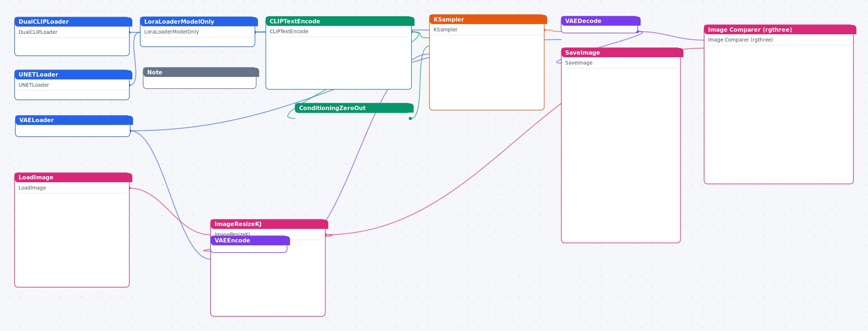Click the LoadImage node title bar
The height and width of the screenshot is (331, 868).
click(x=73, y=177)
